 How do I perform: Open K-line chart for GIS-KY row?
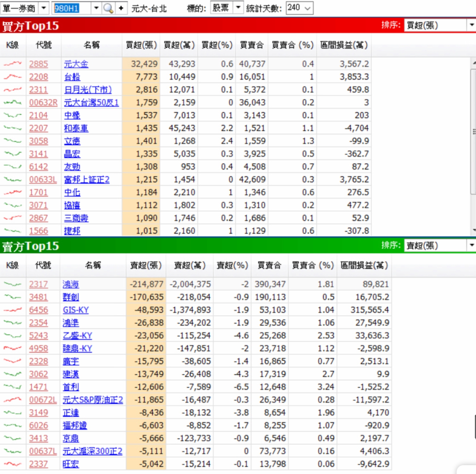(13, 310)
